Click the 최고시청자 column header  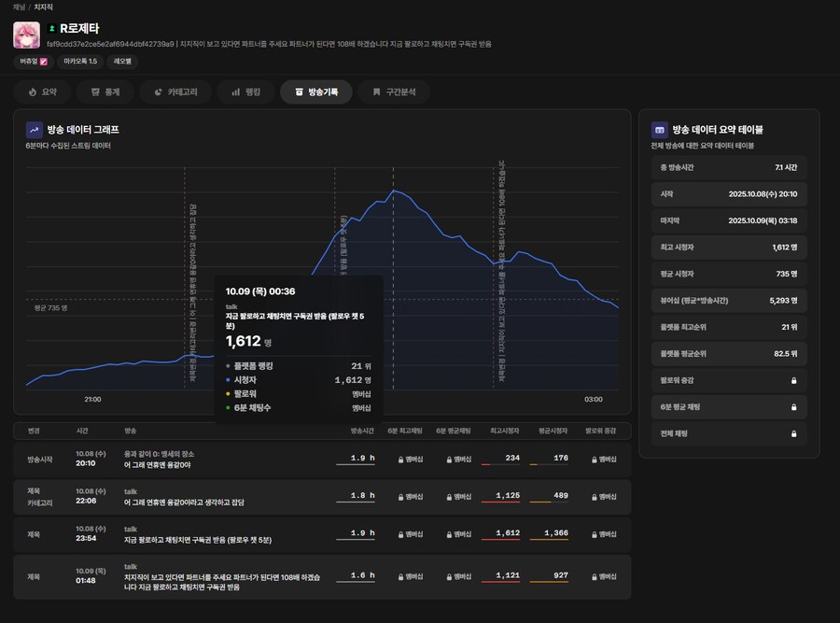(x=504, y=431)
